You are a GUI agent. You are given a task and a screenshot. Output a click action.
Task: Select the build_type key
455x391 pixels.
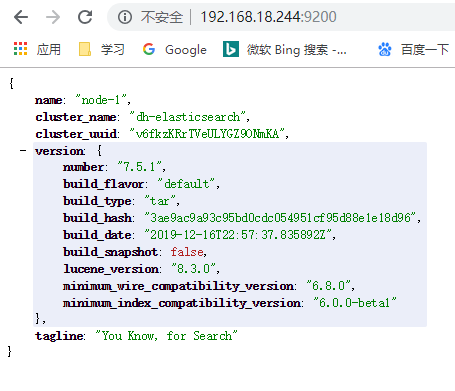tap(97, 201)
